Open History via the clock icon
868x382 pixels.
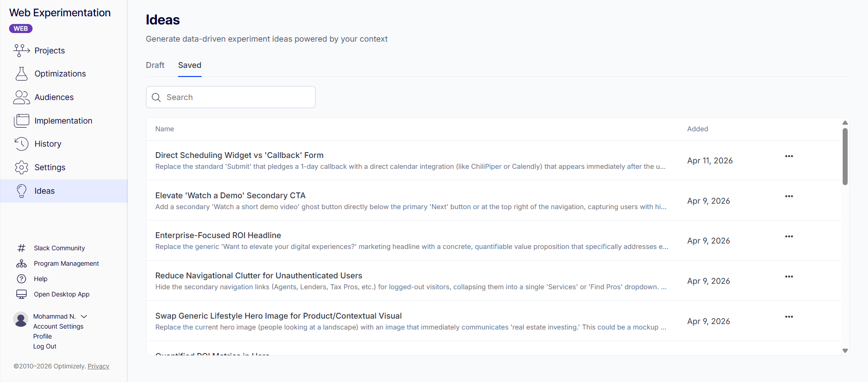click(21, 144)
